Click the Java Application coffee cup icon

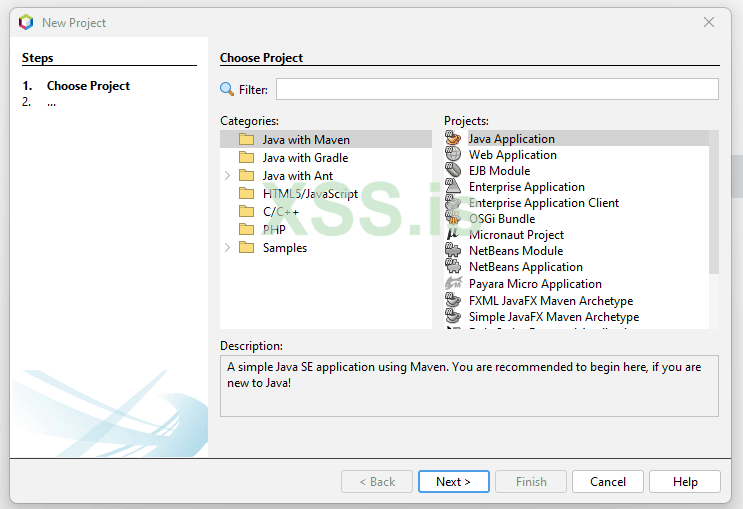tap(453, 138)
